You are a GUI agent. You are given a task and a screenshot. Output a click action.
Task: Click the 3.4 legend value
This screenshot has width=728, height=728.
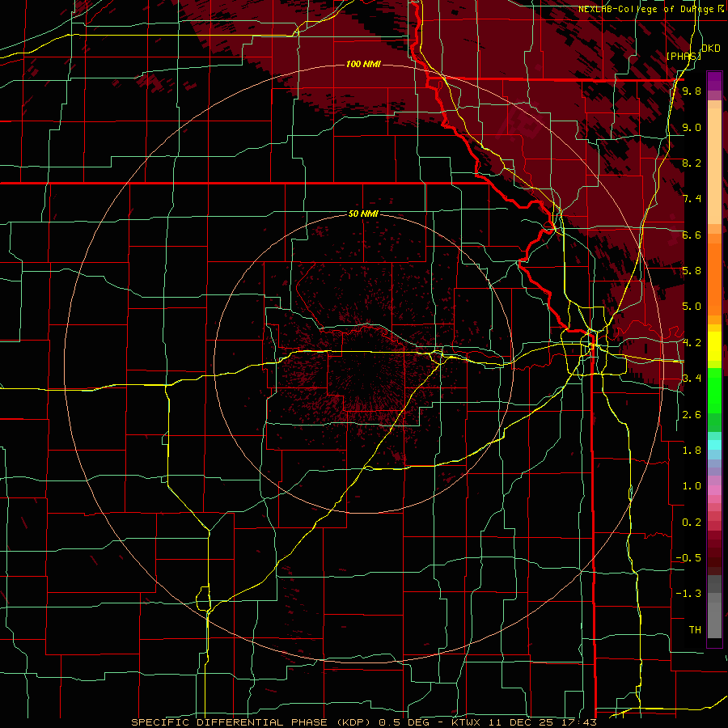[x=692, y=379]
